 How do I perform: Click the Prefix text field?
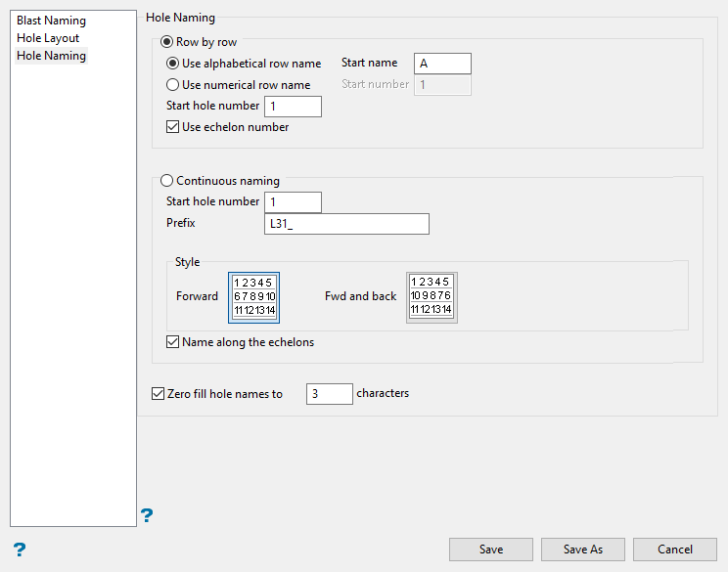click(x=346, y=224)
